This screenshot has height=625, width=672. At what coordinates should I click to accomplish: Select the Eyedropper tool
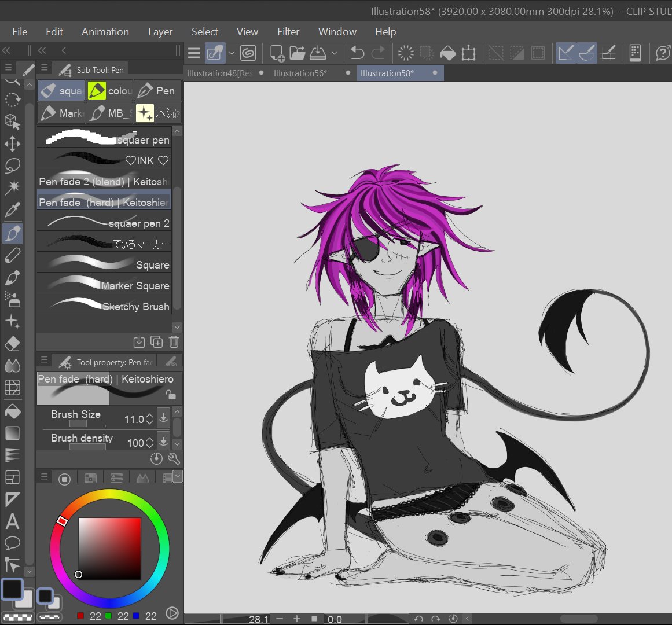coord(12,210)
